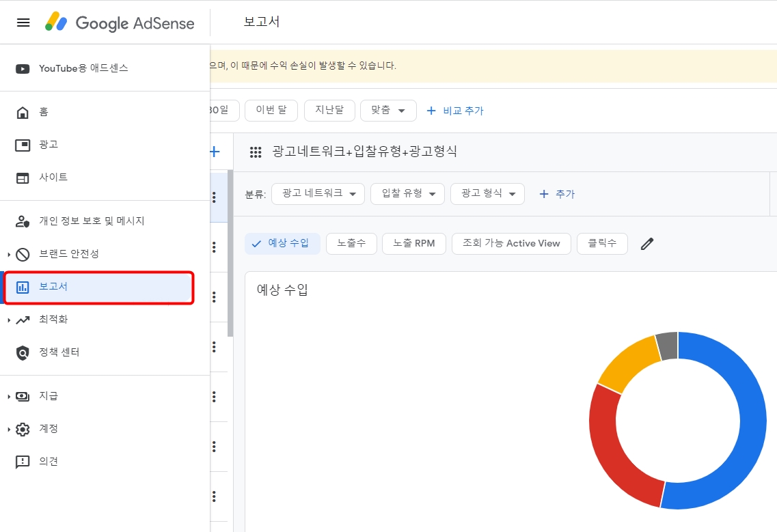Toggle the 노출 RPM metric chip
Screen dimensions: 777x532
point(413,244)
